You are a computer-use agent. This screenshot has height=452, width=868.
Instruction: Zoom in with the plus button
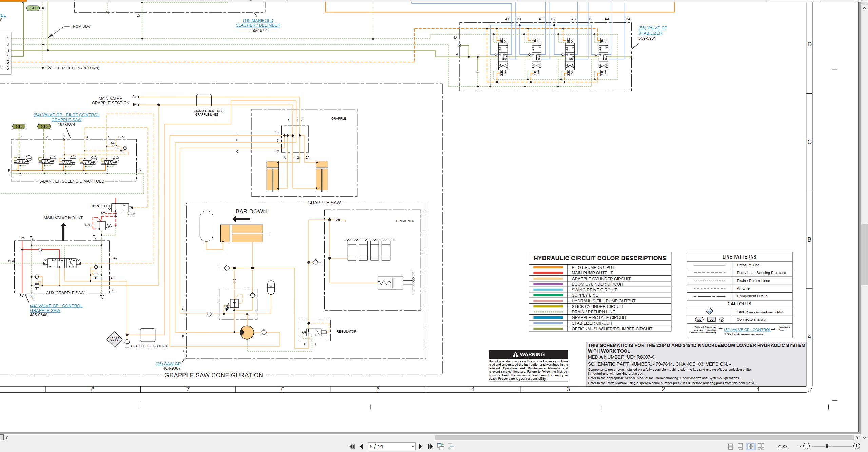pos(856,446)
